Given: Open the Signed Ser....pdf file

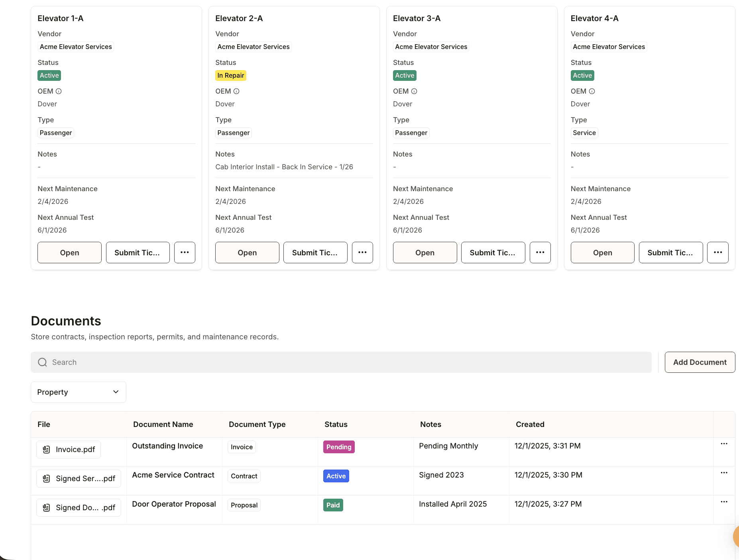Looking at the screenshot, I should pos(79,478).
